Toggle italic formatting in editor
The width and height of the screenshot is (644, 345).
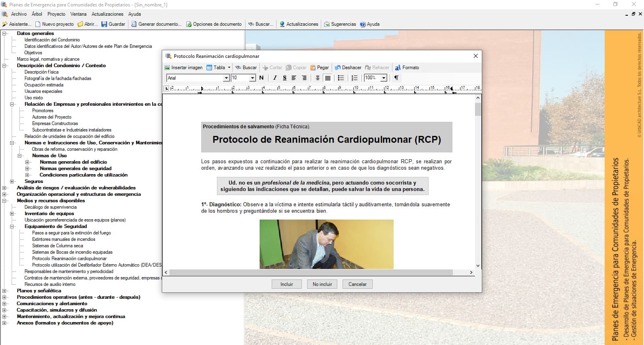click(x=275, y=78)
